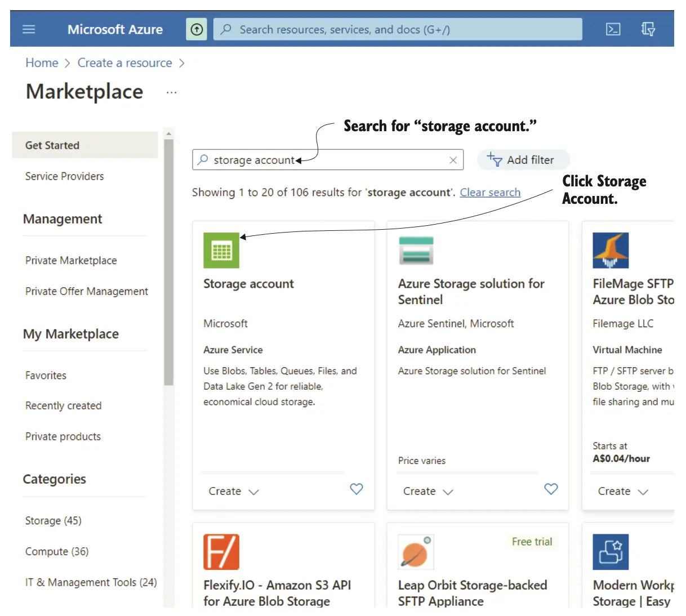
Task: Click the Cloud Shell icon
Action: click(613, 29)
